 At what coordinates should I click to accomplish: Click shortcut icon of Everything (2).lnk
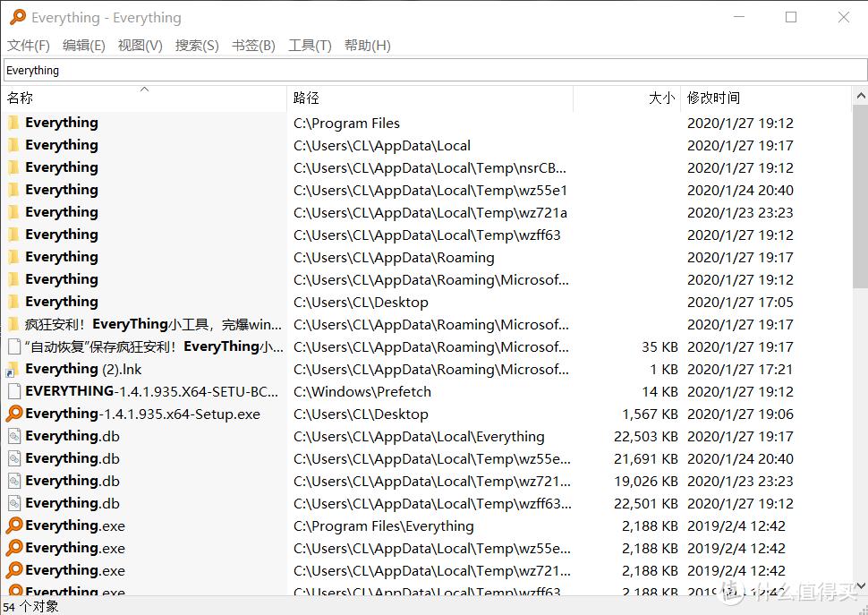(13, 369)
